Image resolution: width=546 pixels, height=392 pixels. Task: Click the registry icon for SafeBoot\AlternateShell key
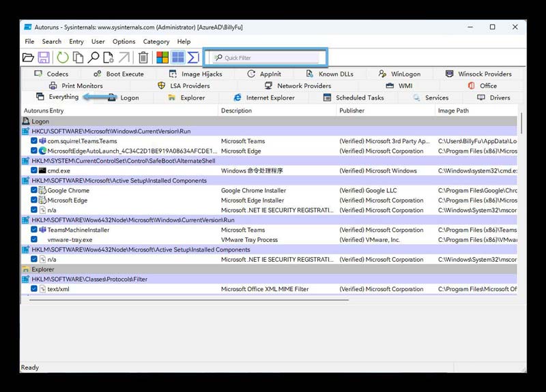[x=26, y=161]
